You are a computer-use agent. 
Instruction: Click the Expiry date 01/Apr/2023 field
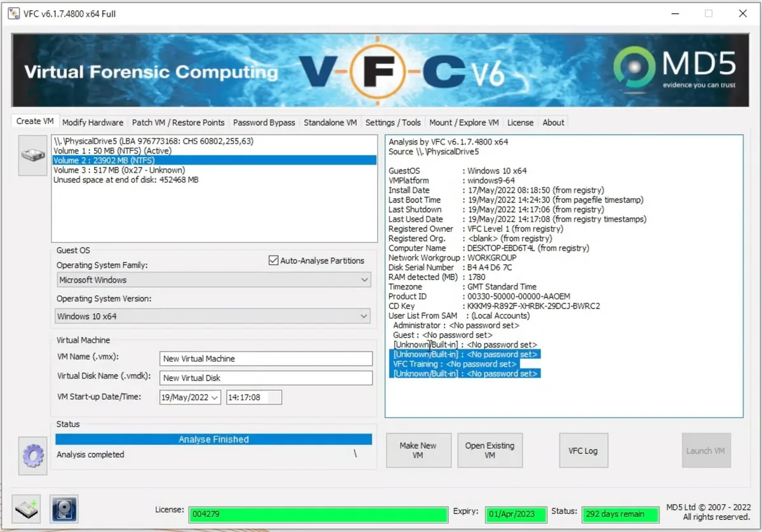point(515,514)
